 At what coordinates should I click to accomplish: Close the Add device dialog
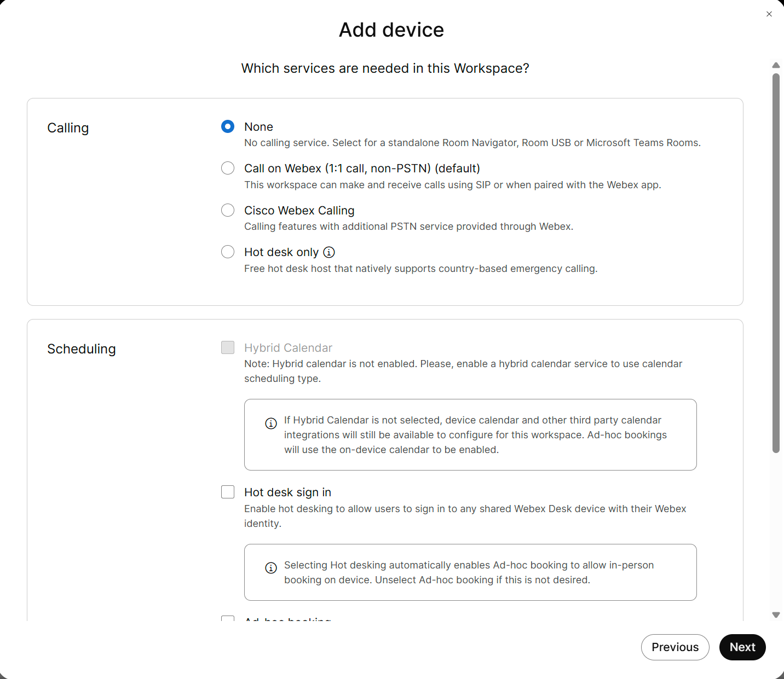(769, 14)
